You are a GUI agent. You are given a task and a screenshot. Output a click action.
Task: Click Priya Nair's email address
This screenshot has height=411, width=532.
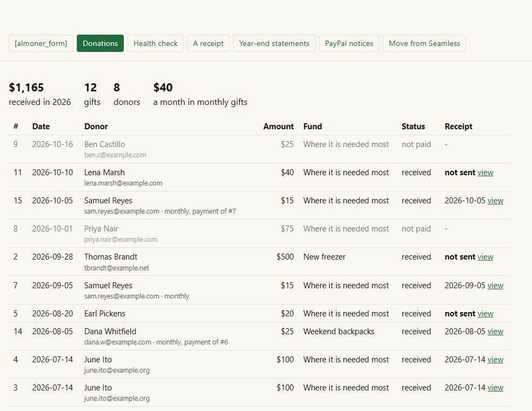tap(121, 239)
